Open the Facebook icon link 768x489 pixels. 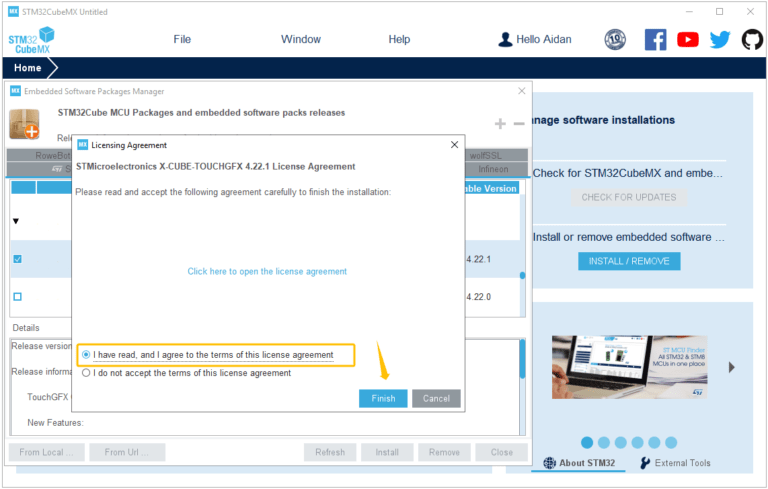[x=655, y=40]
